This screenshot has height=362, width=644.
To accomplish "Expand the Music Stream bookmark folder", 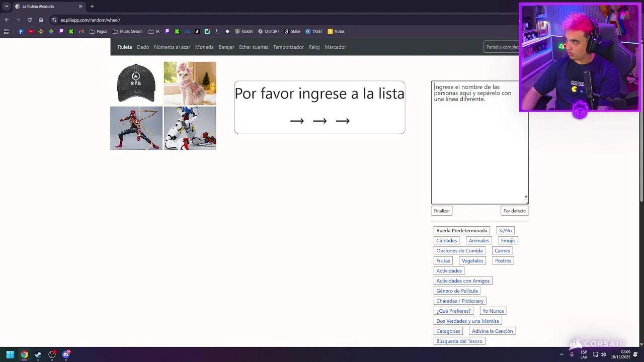I will [x=128, y=31].
